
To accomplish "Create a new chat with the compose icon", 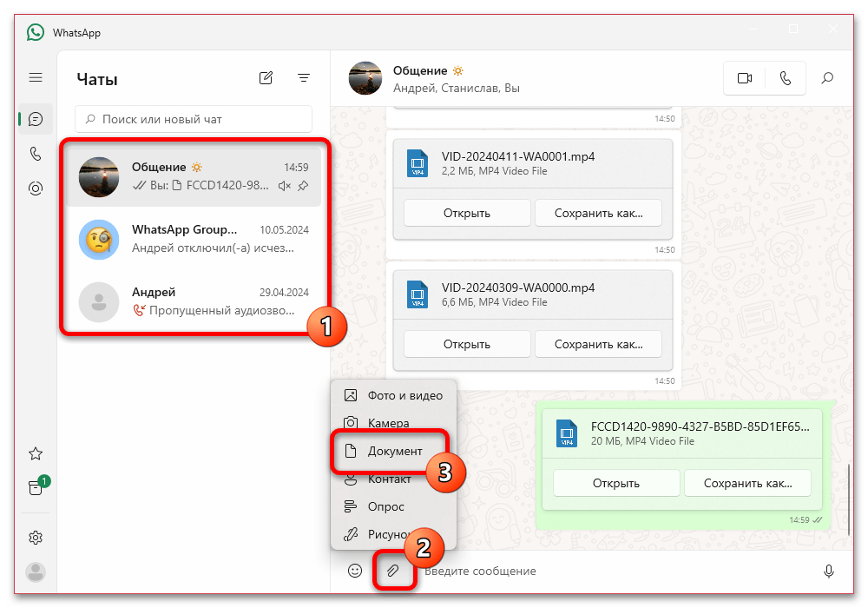I will 266,78.
